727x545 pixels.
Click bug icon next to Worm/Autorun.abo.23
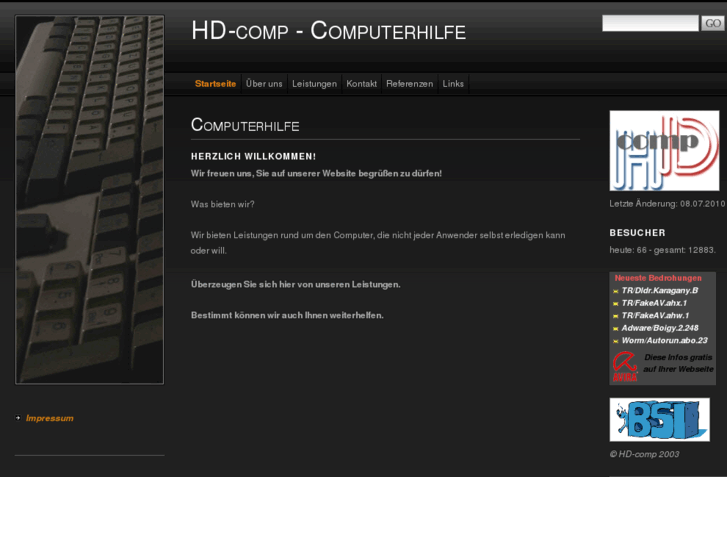[x=616, y=341]
